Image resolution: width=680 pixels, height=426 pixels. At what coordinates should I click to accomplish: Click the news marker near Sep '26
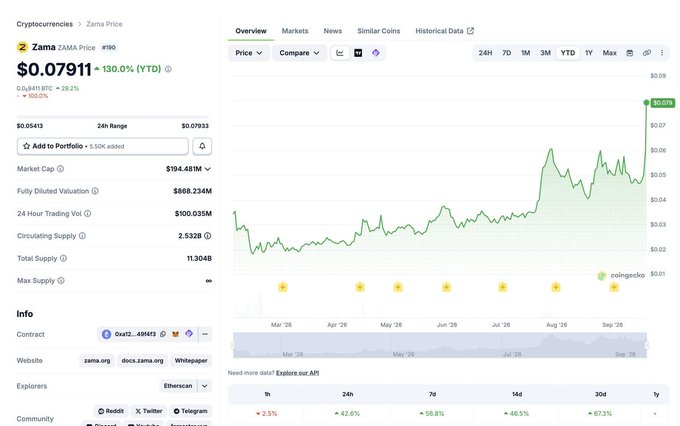tap(614, 287)
